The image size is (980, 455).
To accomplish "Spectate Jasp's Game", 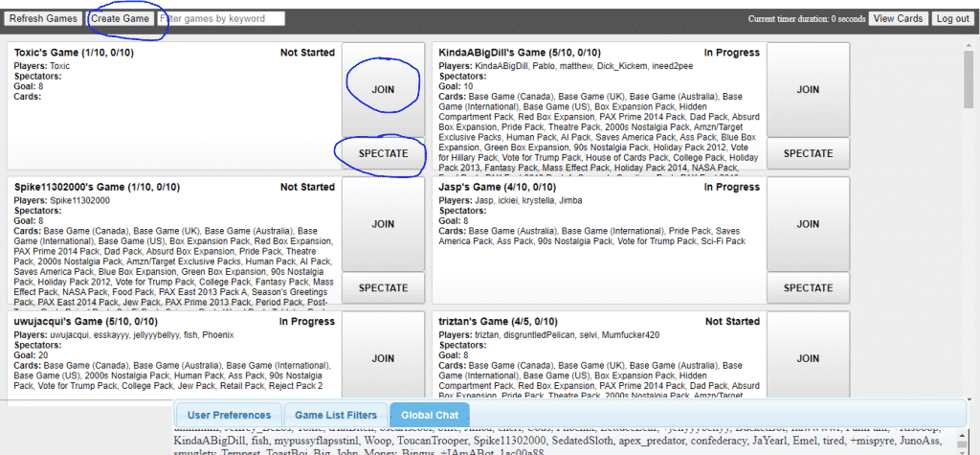I will pos(808,287).
